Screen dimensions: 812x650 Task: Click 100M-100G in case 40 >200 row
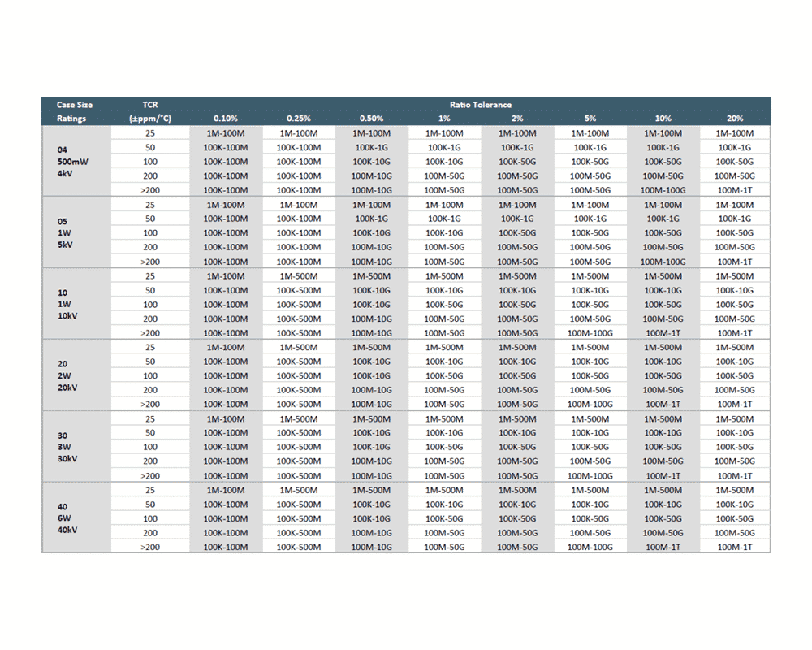click(590, 547)
